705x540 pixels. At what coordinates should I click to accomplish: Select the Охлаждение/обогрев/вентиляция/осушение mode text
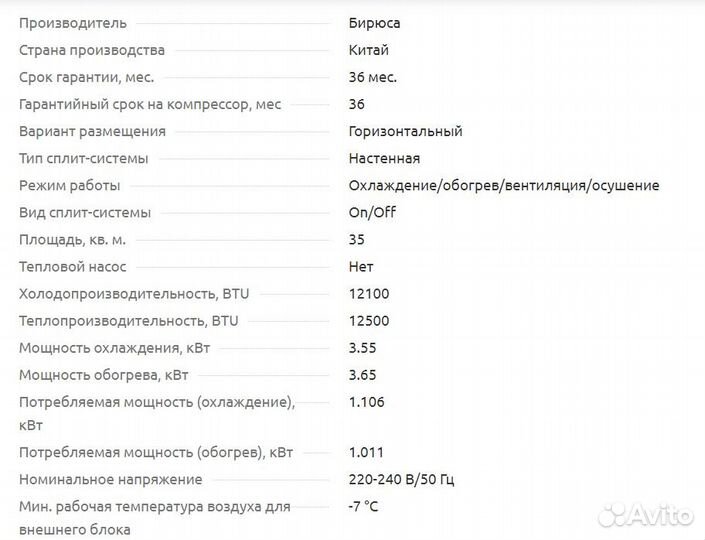tap(504, 185)
